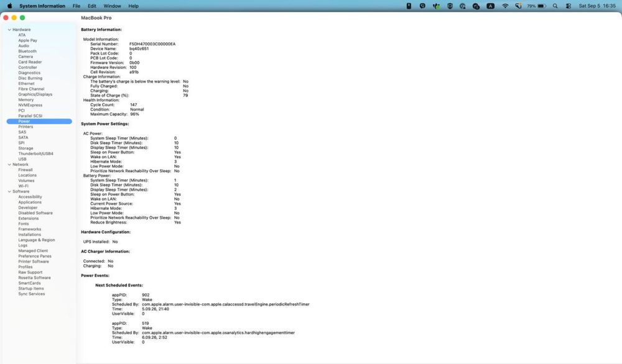Select Disabled Software in the sidebar
This screenshot has width=622, height=364.
tap(35, 213)
